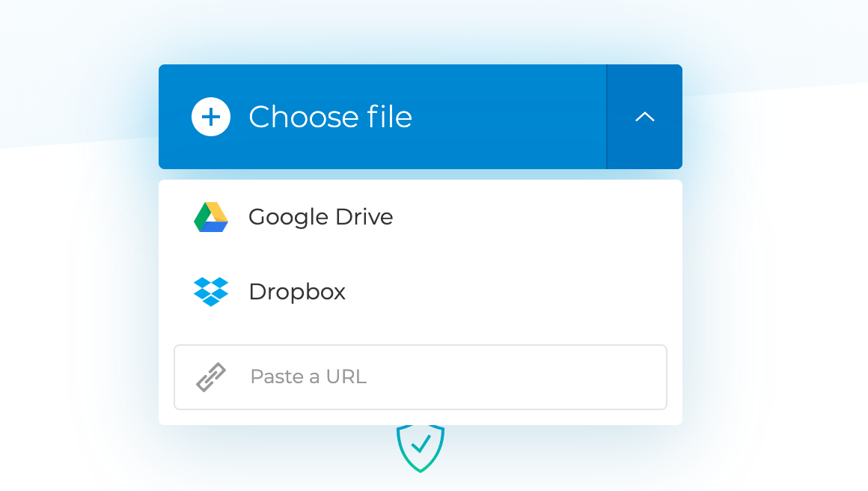This screenshot has height=491, width=868.
Task: Click the teal shield checkmark icon
Action: coord(421,448)
